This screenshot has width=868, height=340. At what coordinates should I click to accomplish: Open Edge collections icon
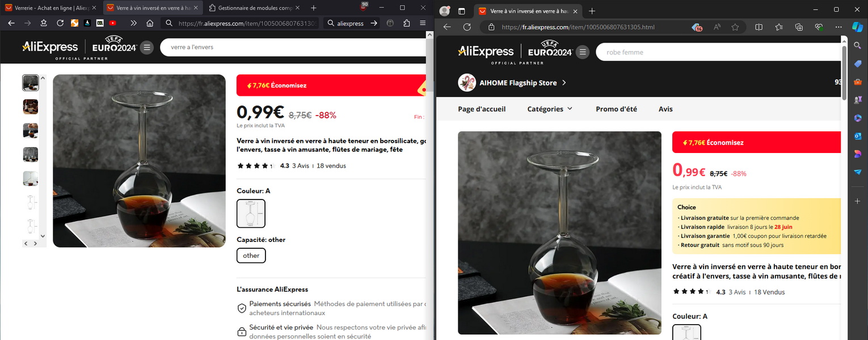pos(799,27)
